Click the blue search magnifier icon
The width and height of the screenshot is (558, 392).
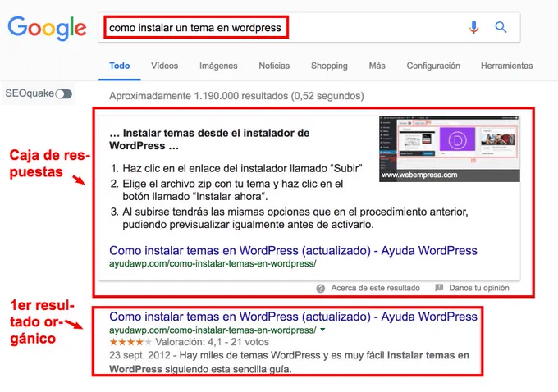point(501,27)
